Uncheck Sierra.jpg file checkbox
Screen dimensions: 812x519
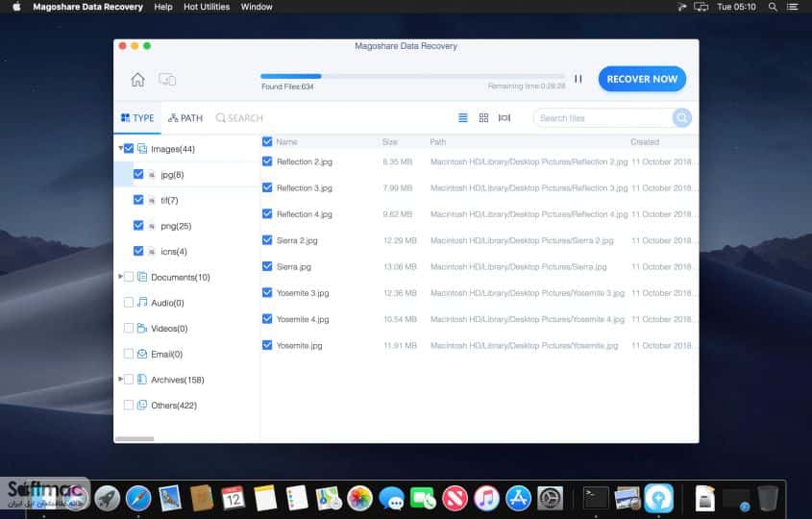[x=267, y=266]
